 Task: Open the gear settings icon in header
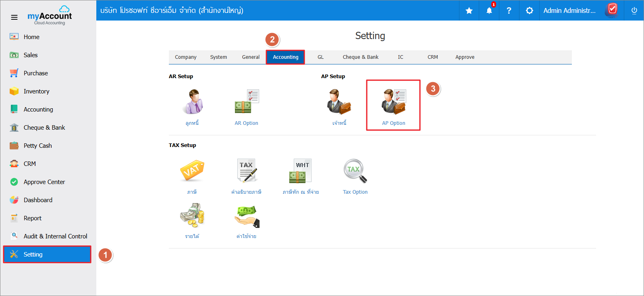tap(529, 10)
